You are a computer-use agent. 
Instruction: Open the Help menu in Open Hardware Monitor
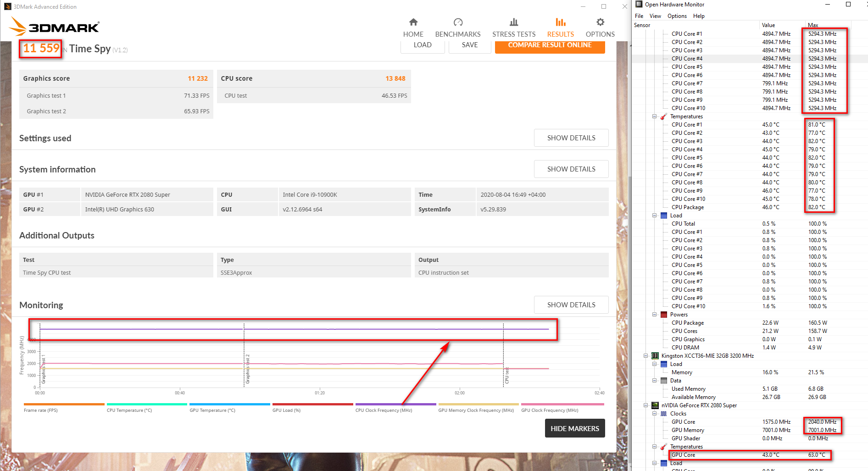point(699,16)
